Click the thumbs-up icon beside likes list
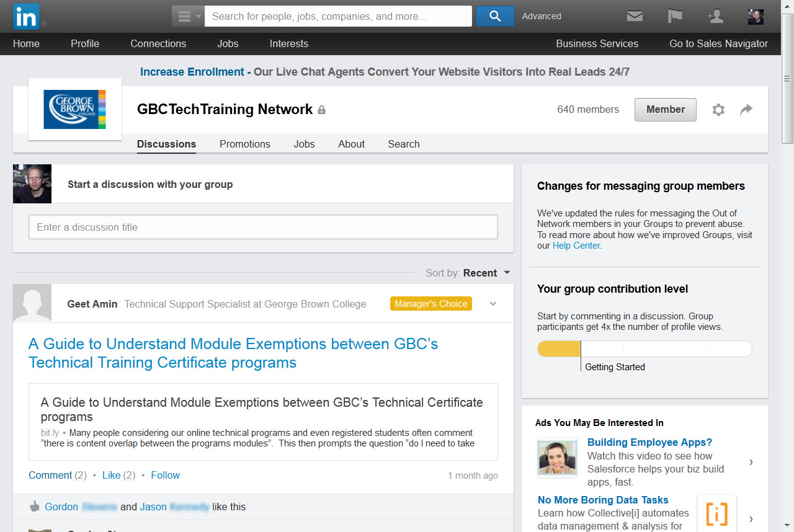 (35, 507)
